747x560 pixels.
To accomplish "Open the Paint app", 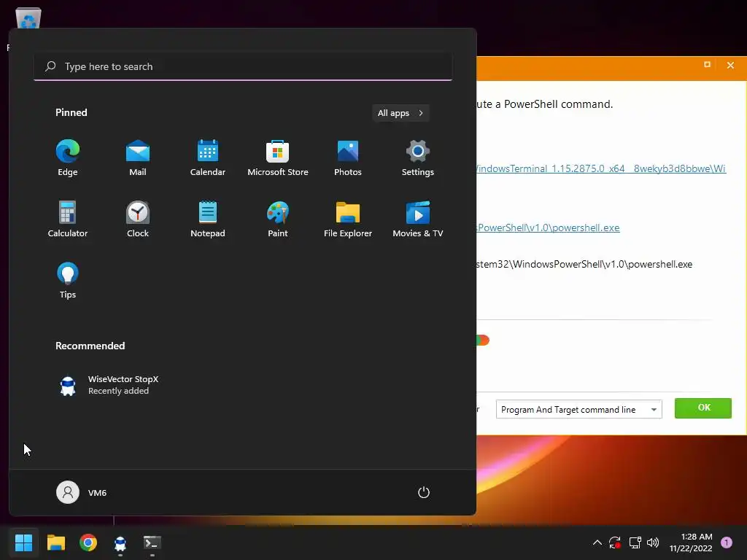I will [278, 219].
